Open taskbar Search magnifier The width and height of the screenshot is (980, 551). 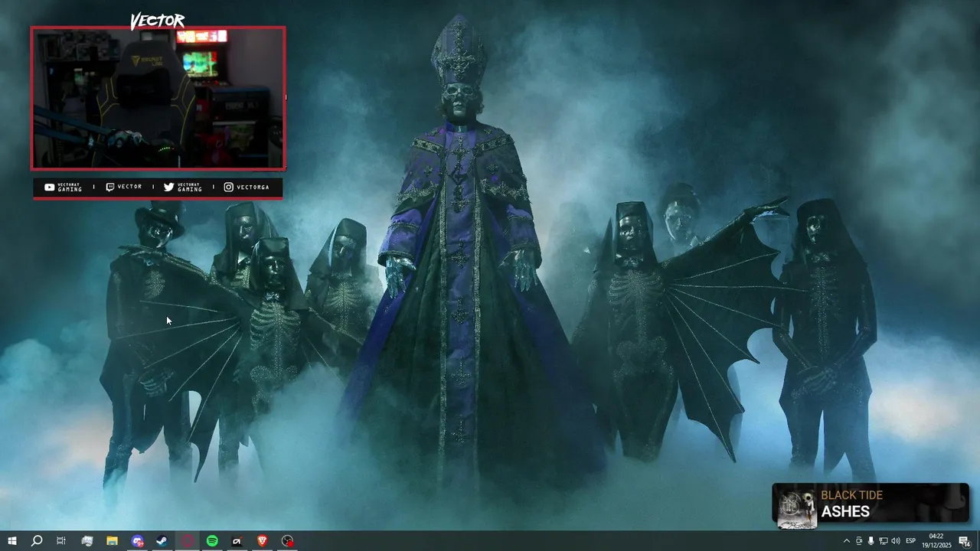point(36,541)
